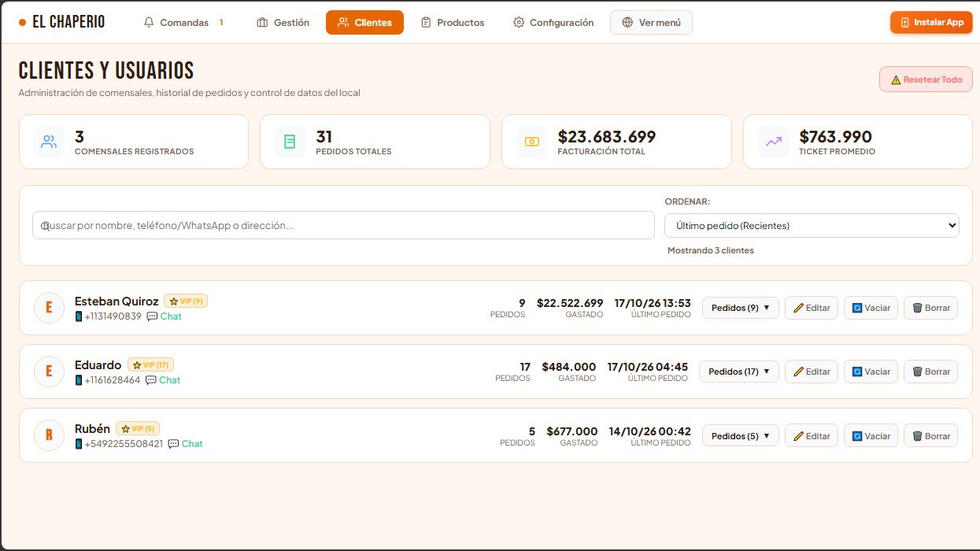Focus the customer search field
This screenshot has width=980, height=551.
[x=343, y=225]
